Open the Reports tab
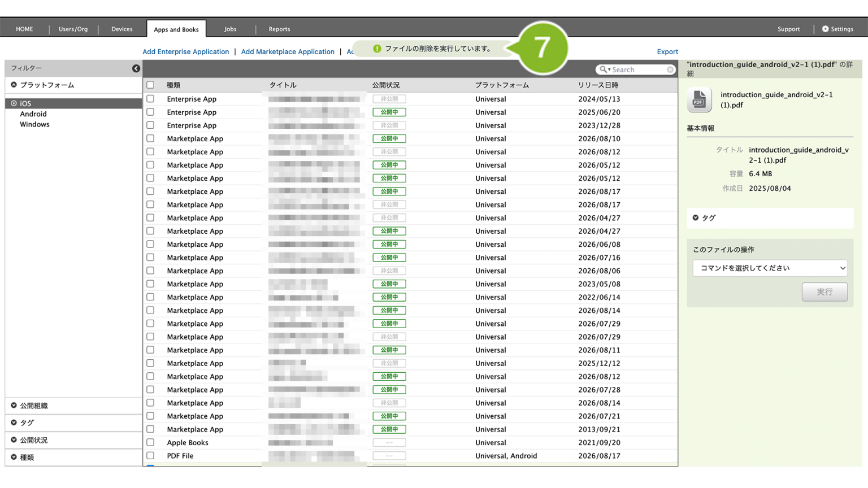 [279, 29]
